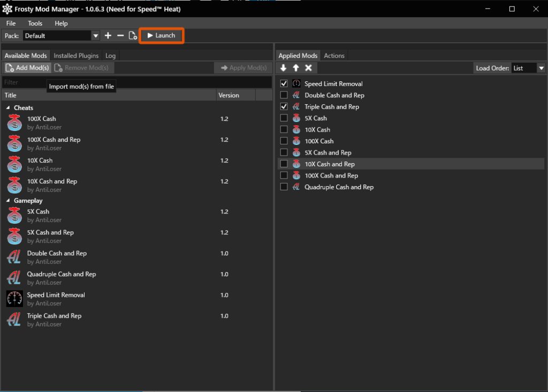The width and height of the screenshot is (548, 392).
Task: Enable the applied 10X Cash checkbox
Action: coord(284,129)
